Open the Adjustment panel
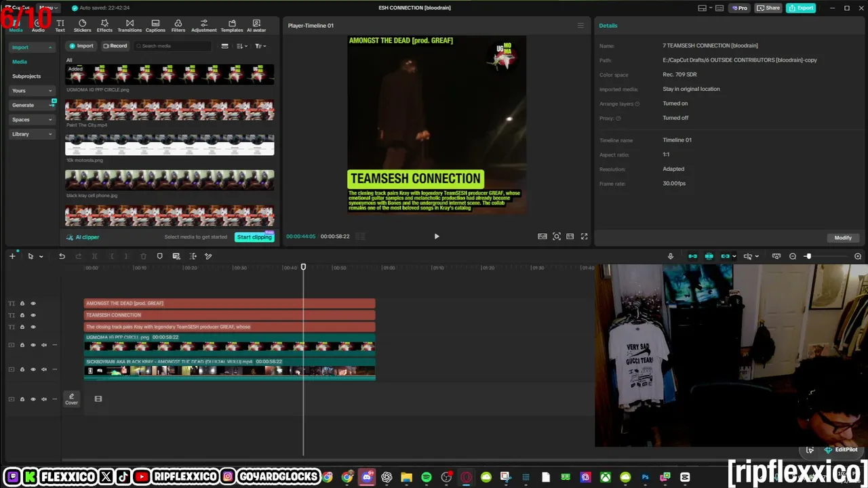 (203, 26)
